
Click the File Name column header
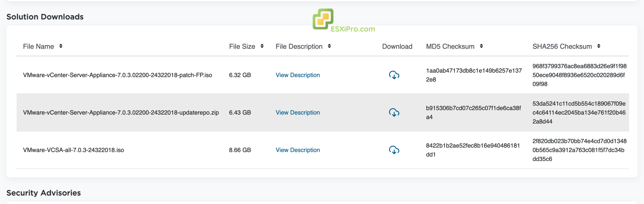click(x=38, y=47)
